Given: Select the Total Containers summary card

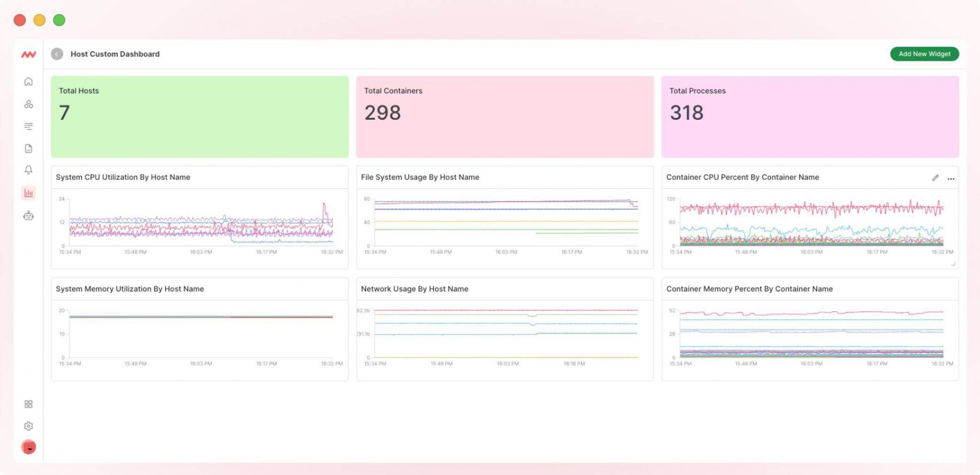Looking at the screenshot, I should (x=504, y=116).
